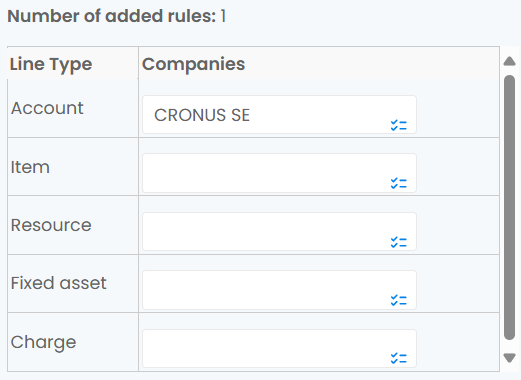Open company selection list for Fixed asset row

pos(399,300)
